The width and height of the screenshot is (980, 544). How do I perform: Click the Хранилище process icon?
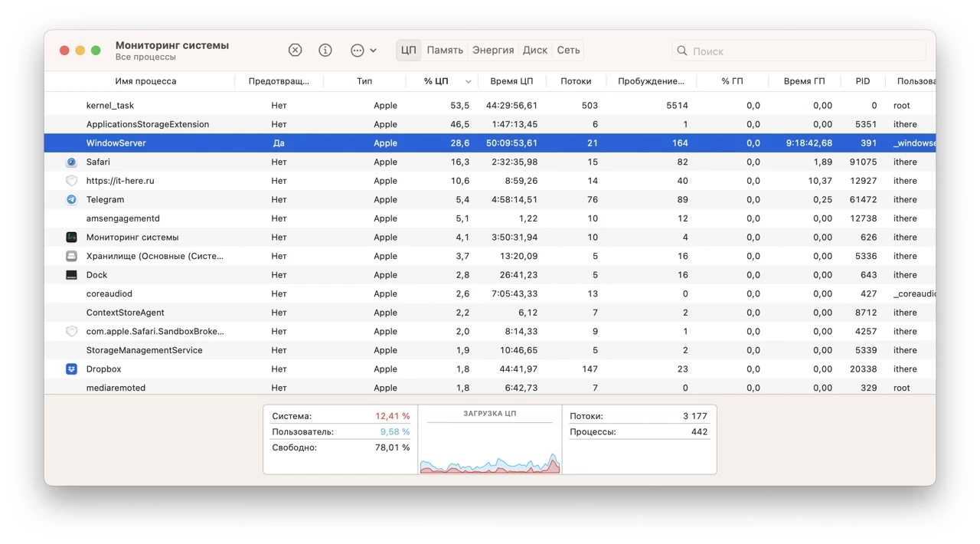click(x=71, y=256)
